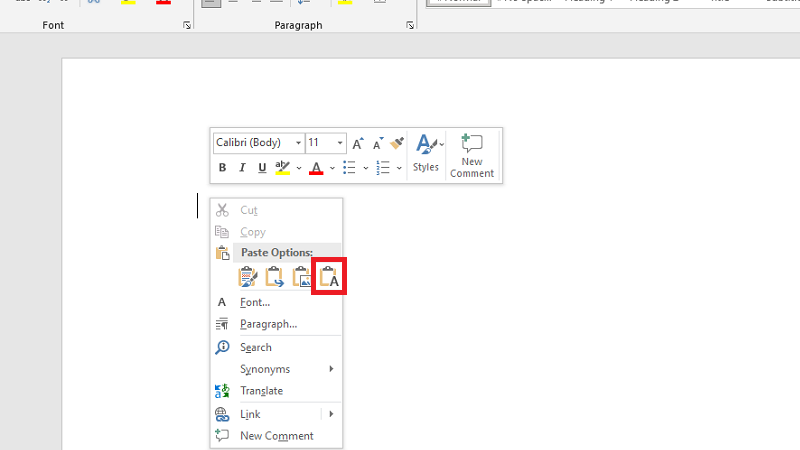Select Merge Formatting paste option

point(274,277)
